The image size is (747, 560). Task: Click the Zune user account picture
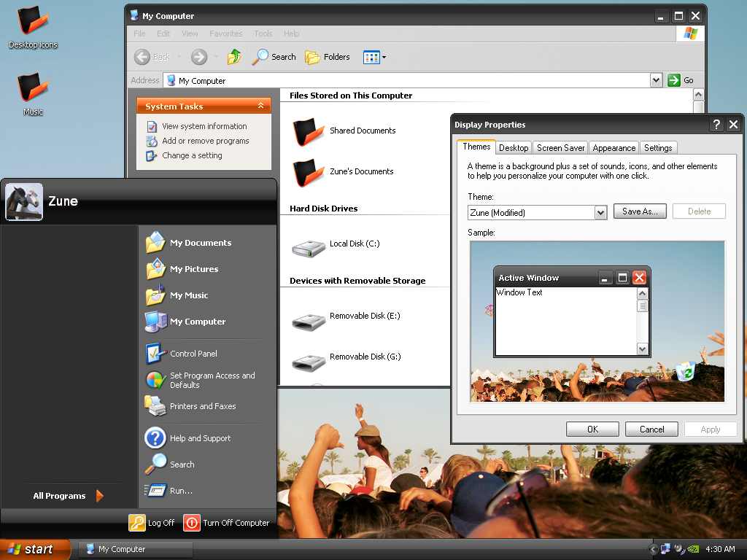[x=24, y=202]
